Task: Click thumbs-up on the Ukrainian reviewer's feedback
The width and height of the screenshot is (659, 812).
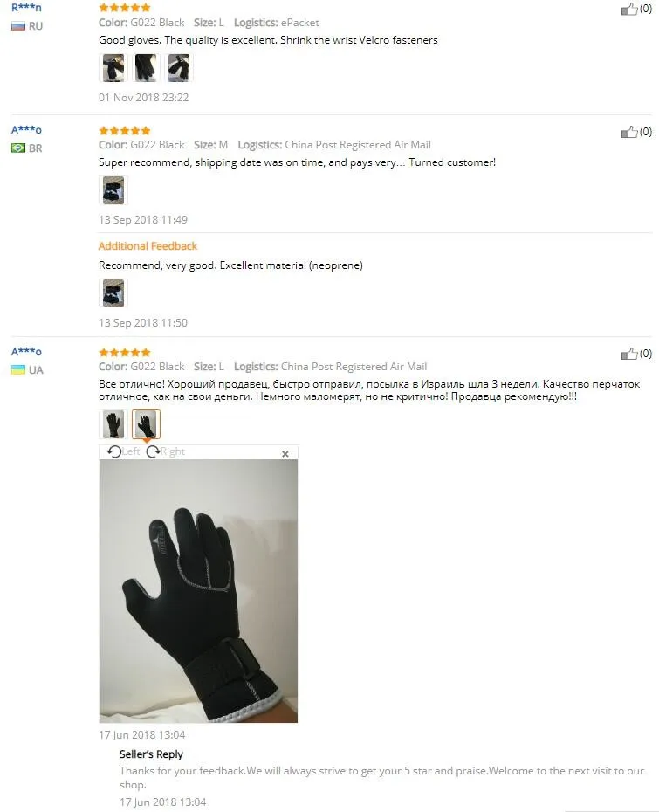Action: 629,354
